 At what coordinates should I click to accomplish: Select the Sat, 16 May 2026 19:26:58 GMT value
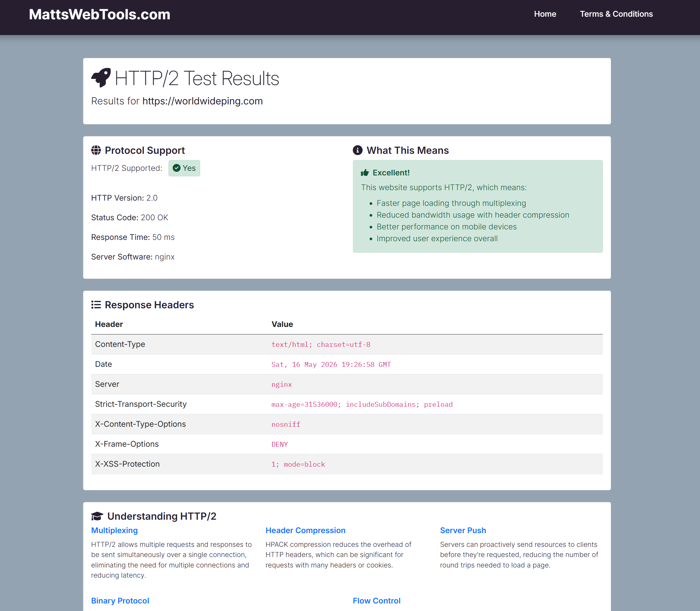(x=331, y=365)
